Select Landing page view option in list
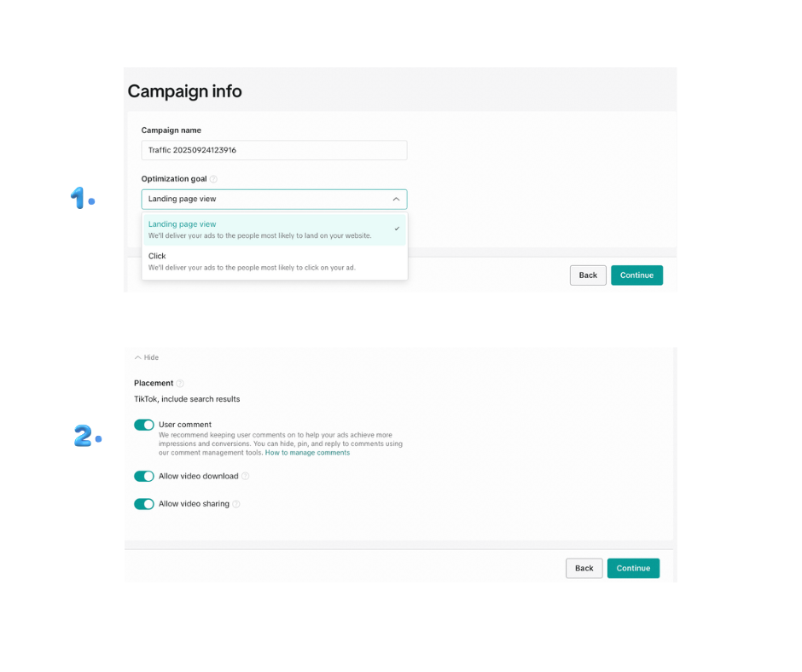Viewport: 802px width, 672px height. click(x=275, y=229)
